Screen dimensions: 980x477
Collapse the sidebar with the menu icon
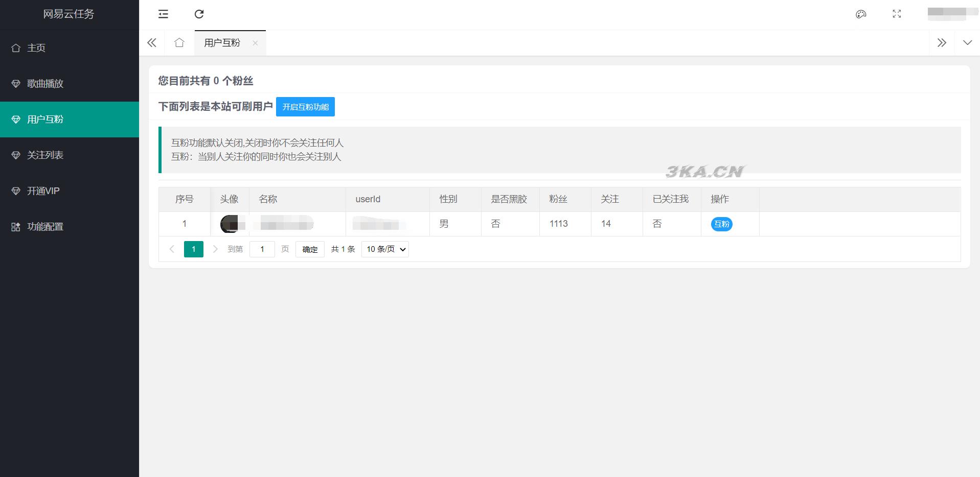pyautogui.click(x=163, y=14)
